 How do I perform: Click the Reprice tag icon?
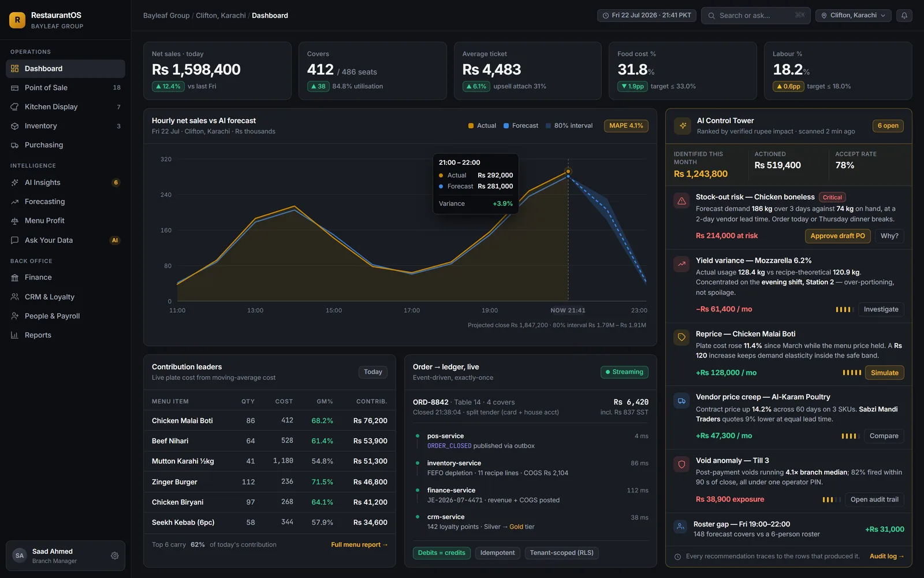click(x=681, y=338)
